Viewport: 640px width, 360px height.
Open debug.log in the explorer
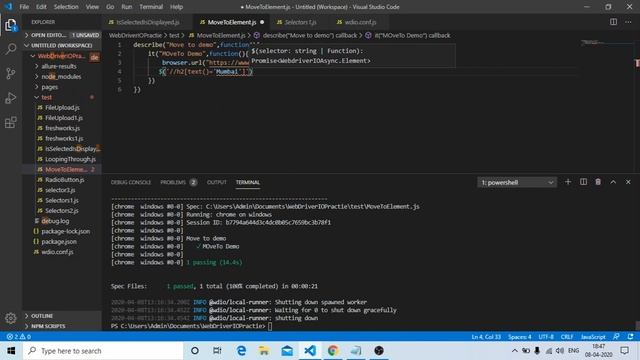[x=55, y=221]
